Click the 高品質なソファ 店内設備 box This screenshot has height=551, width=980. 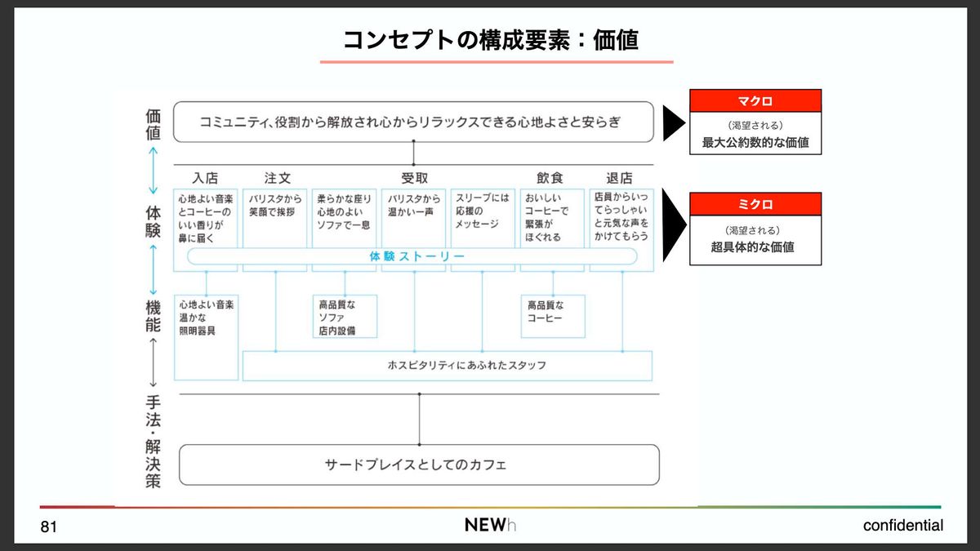345,316
